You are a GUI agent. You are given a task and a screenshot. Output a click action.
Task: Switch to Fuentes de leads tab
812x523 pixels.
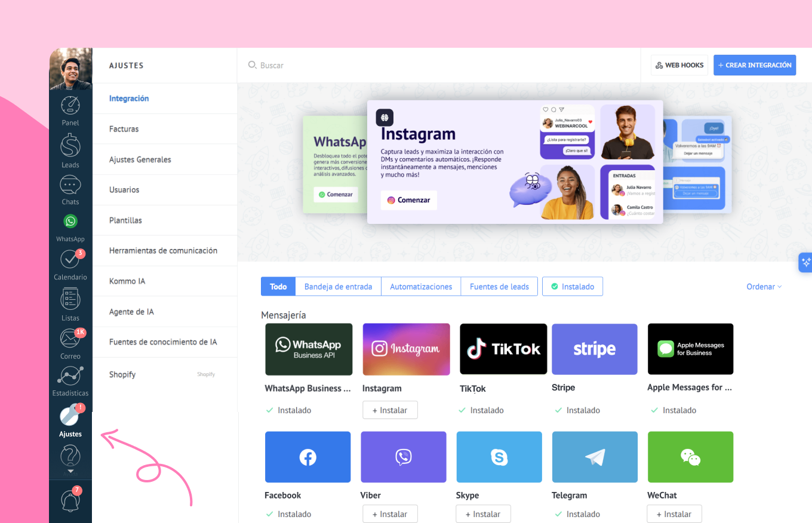click(x=499, y=287)
